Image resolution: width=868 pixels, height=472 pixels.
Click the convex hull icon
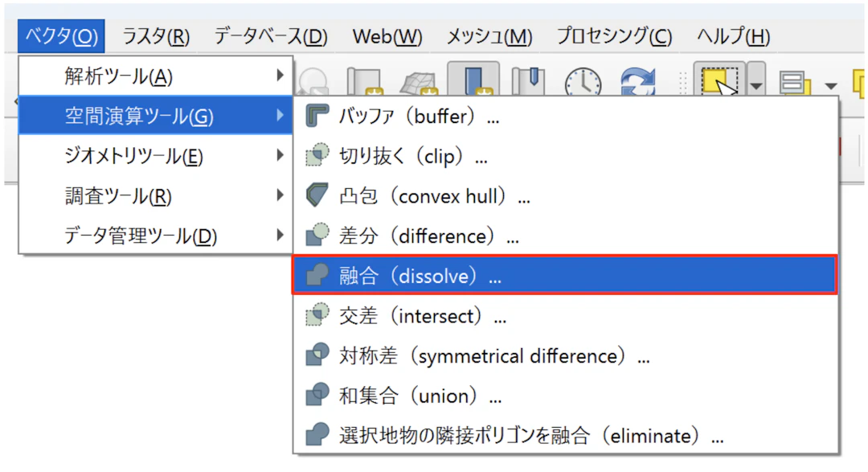coord(318,196)
